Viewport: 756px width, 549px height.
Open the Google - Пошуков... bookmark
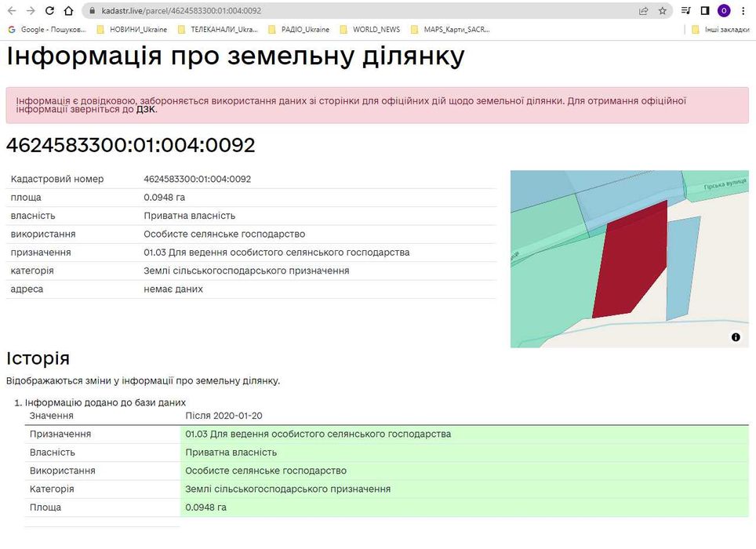(47, 29)
